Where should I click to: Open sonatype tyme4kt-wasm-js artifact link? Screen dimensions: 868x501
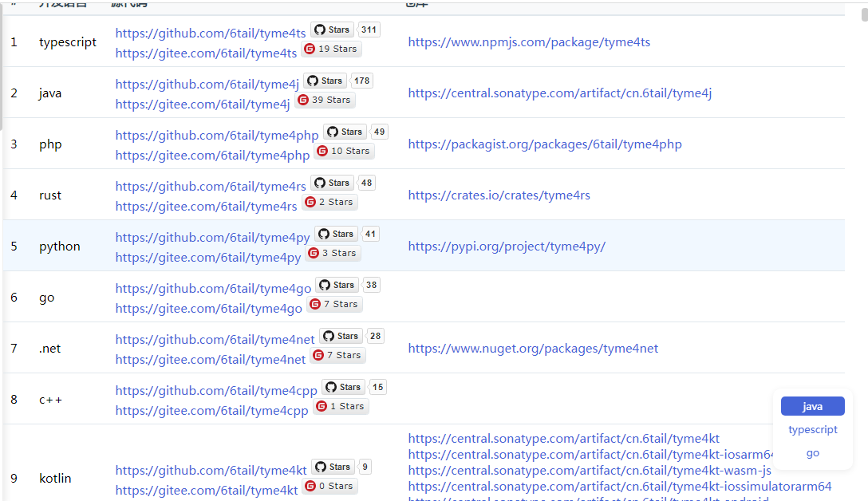(590, 470)
